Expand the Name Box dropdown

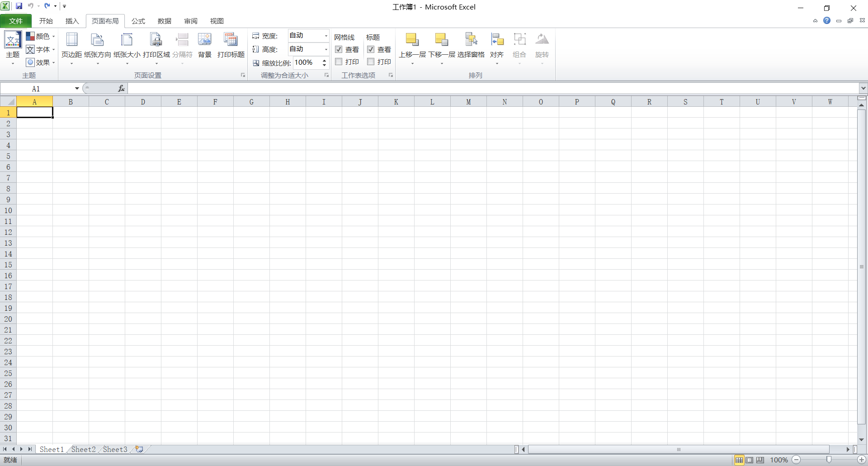(76, 88)
